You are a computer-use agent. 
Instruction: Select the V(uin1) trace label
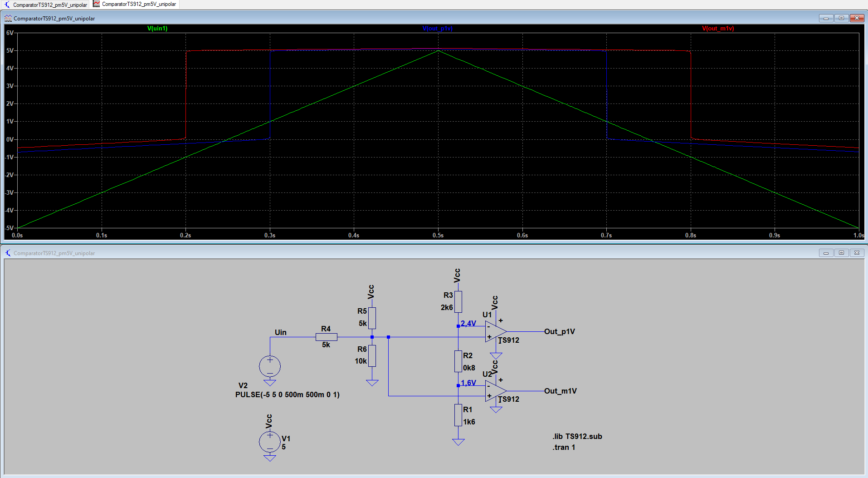[x=157, y=28]
